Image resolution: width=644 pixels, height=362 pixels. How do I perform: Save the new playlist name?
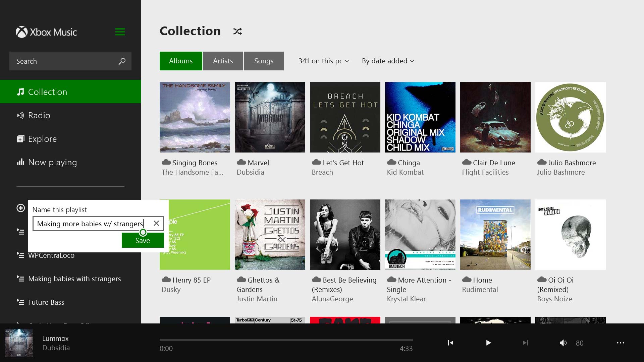pos(143,240)
